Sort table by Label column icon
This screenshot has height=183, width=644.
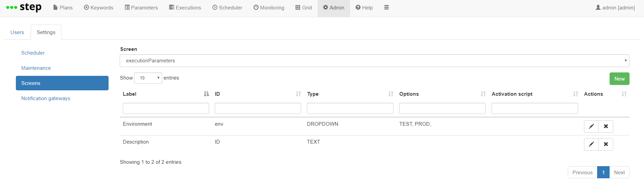[x=206, y=94]
